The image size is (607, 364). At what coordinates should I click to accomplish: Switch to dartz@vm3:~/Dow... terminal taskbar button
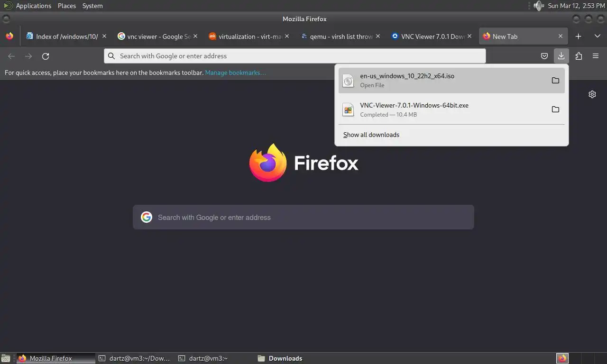(x=135, y=358)
